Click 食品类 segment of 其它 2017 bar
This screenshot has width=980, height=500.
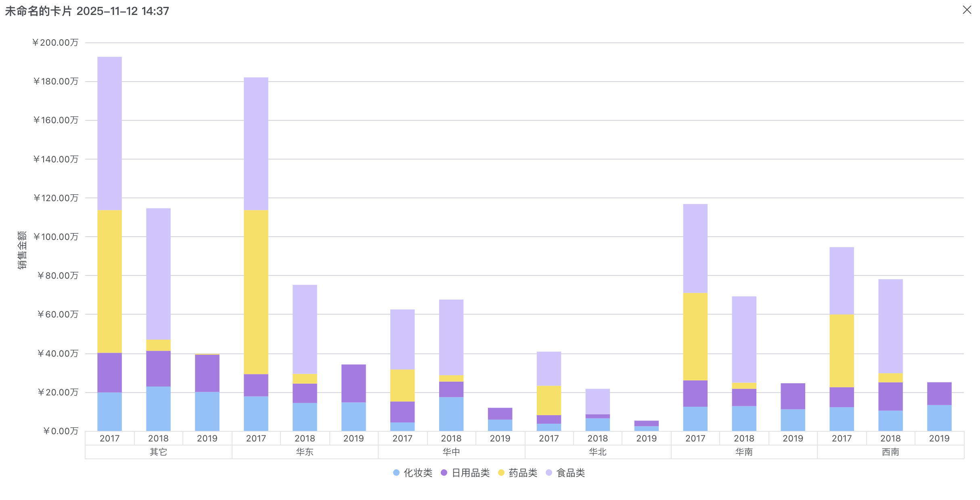pyautogui.click(x=109, y=133)
